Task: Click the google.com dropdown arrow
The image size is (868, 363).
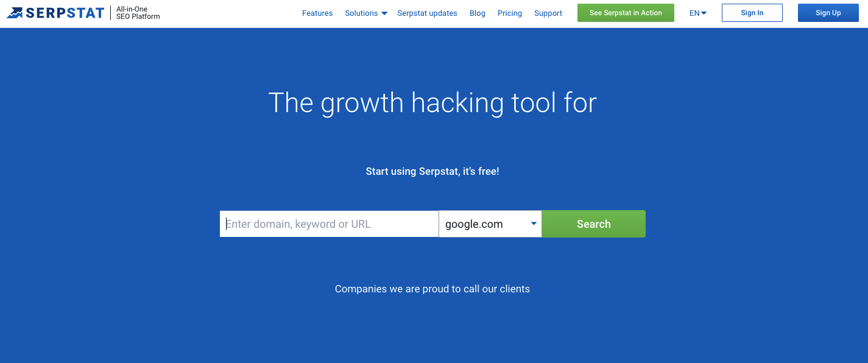Action: [534, 224]
